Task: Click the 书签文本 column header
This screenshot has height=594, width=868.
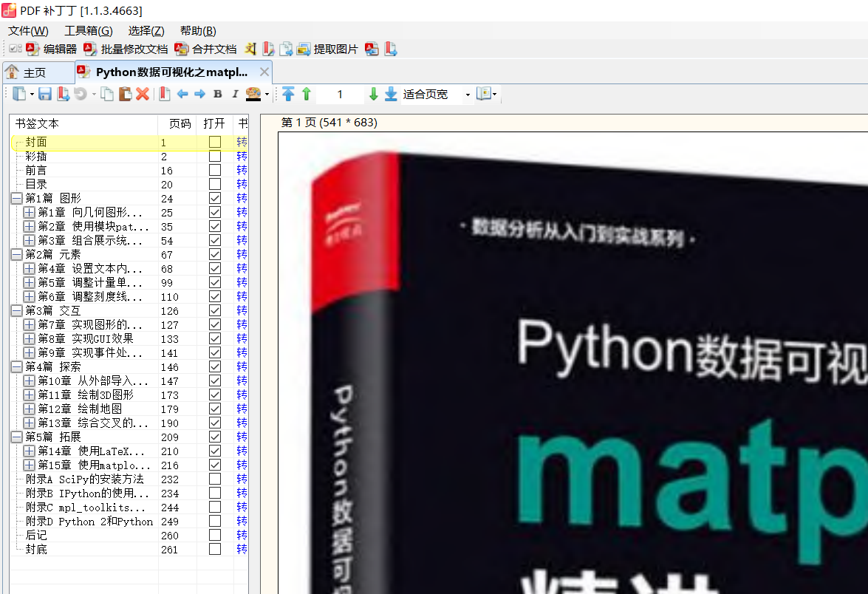Action: tap(84, 123)
